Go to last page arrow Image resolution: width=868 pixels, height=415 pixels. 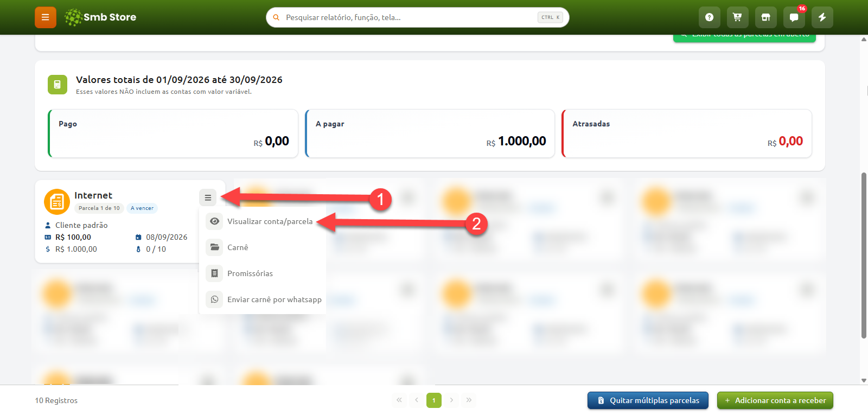(469, 400)
